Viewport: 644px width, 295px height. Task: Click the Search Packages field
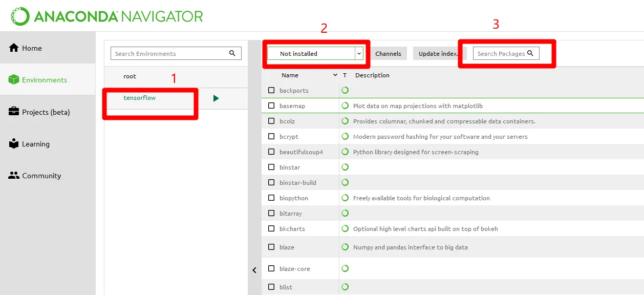(506, 53)
